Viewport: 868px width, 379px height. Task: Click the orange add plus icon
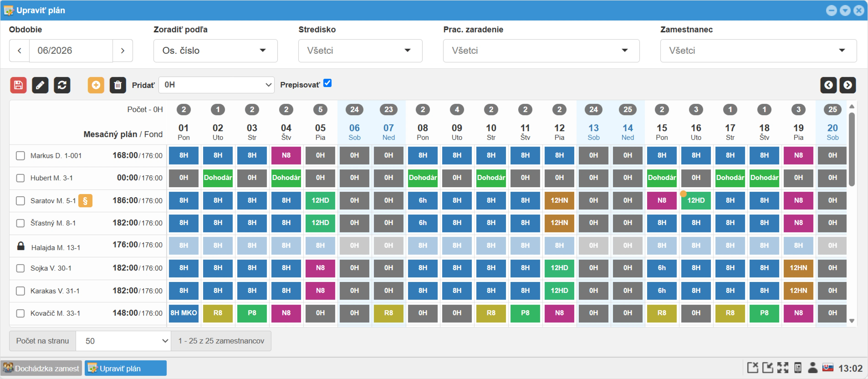tap(96, 85)
